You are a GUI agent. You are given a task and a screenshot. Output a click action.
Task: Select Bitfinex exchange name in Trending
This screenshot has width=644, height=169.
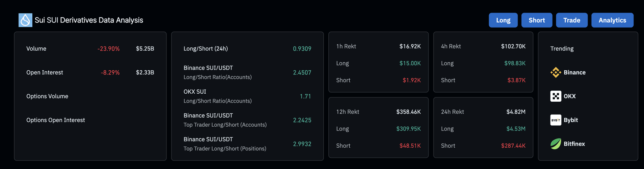[574, 144]
